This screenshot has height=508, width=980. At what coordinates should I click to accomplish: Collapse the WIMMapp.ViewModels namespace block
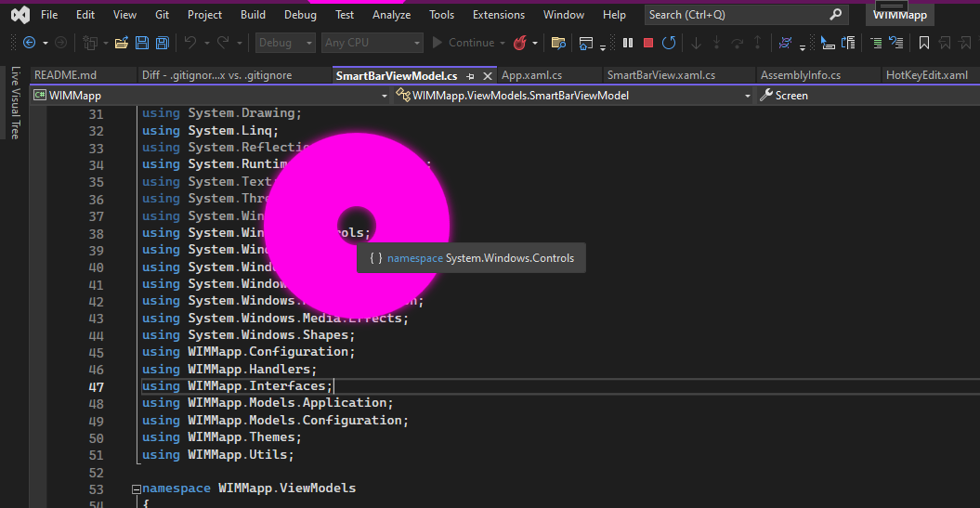[137, 489]
